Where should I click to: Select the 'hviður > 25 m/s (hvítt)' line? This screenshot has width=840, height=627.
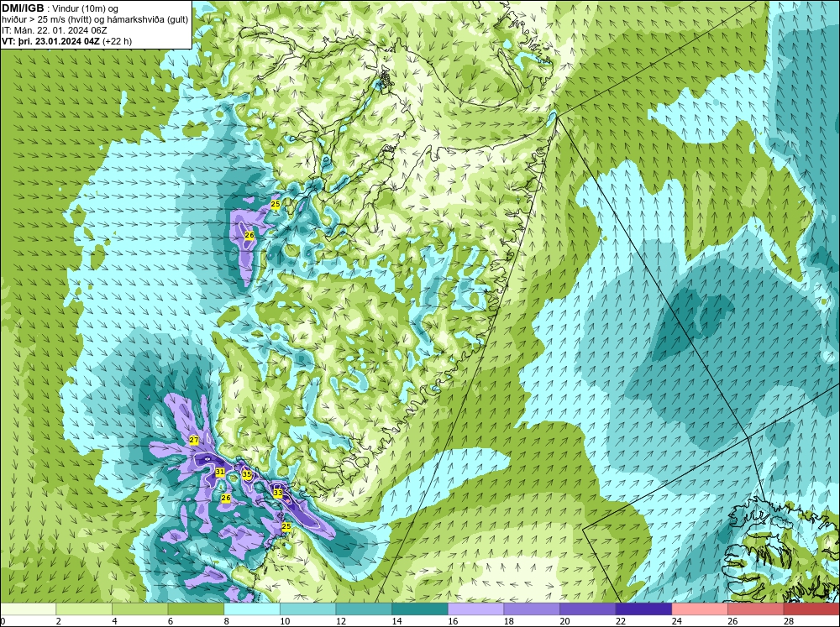pos(45,20)
